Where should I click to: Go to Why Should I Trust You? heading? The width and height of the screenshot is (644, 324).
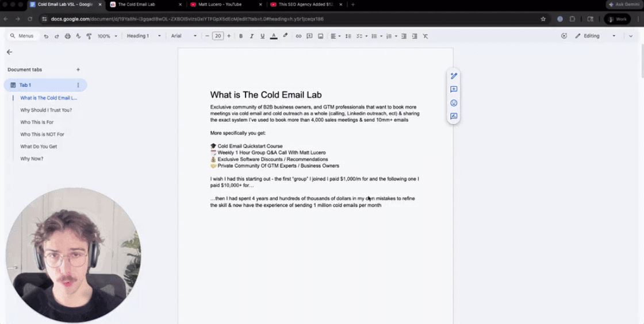click(46, 110)
